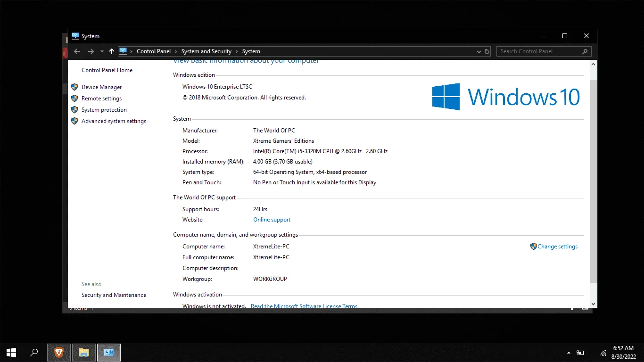Go up one level with Up arrow

pos(112,51)
